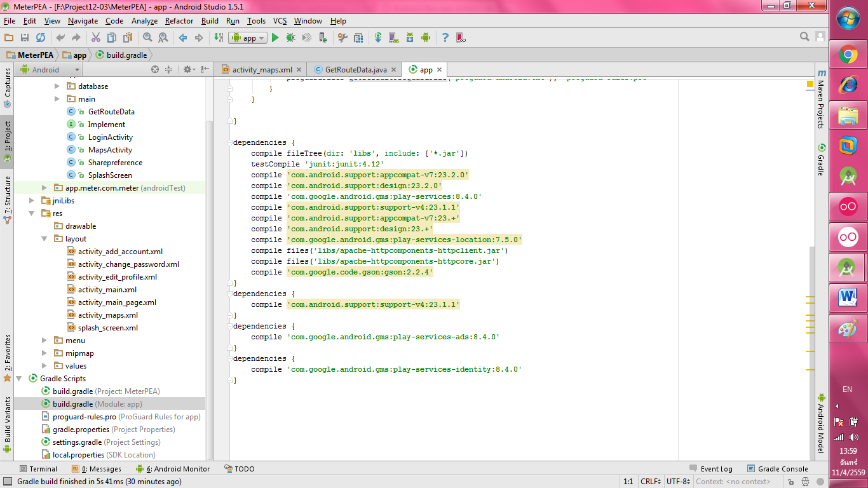Open the TODO tool window
This screenshot has width=868, height=488.
pyautogui.click(x=240, y=469)
